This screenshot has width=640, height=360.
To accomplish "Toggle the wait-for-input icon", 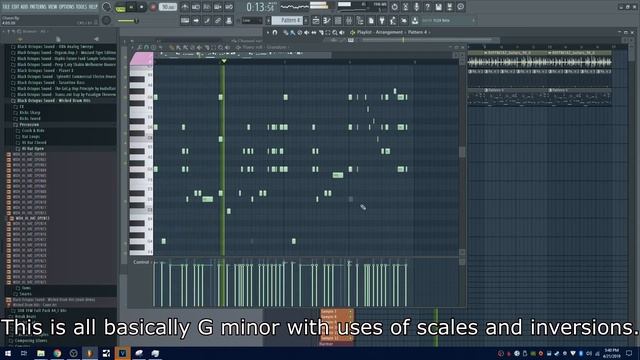I will click(x=196, y=7).
